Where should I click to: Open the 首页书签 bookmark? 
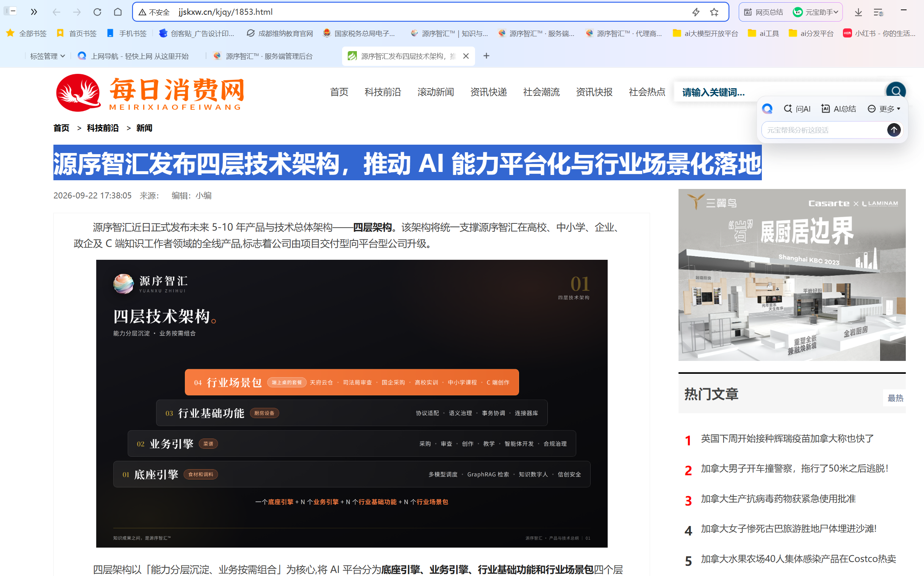(77, 33)
